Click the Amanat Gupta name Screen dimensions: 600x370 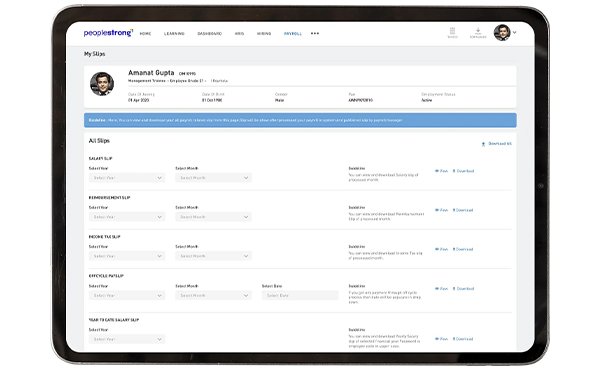(151, 73)
